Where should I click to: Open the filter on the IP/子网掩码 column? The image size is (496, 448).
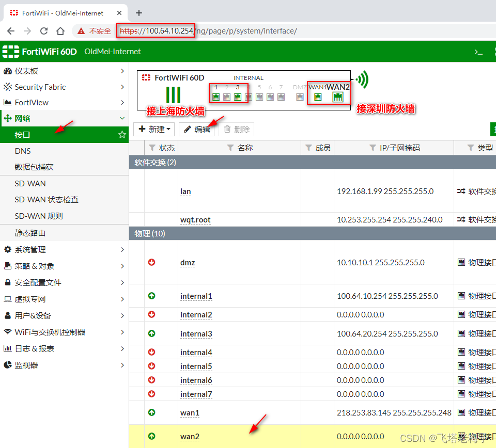373,148
